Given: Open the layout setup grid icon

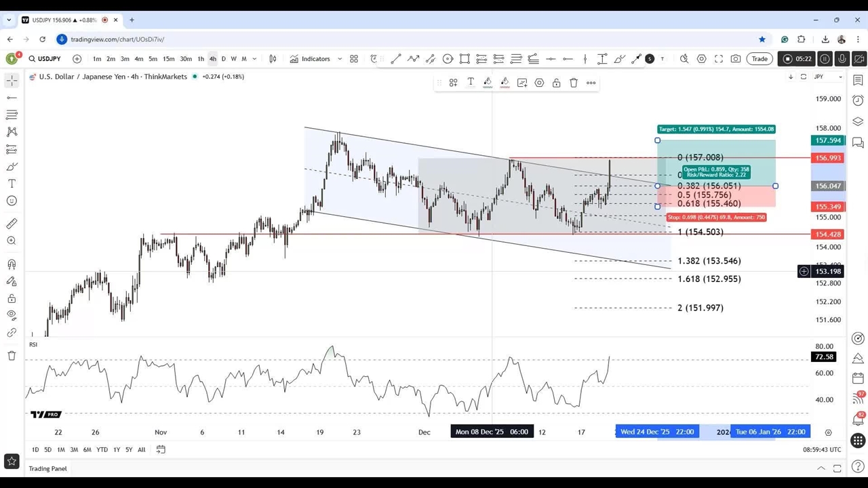Looking at the screenshot, I should pyautogui.click(x=354, y=59).
